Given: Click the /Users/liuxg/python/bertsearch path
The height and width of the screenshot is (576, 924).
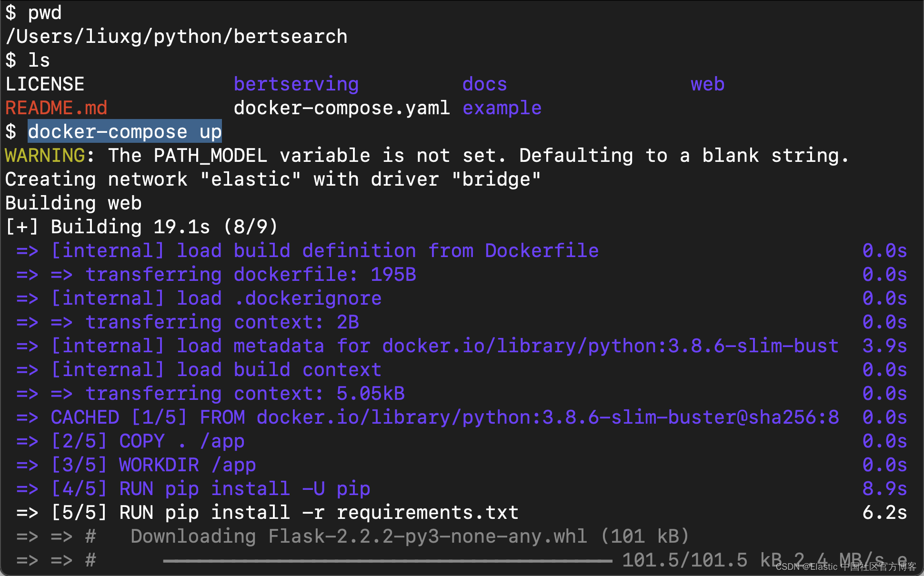Looking at the screenshot, I should coord(176,37).
